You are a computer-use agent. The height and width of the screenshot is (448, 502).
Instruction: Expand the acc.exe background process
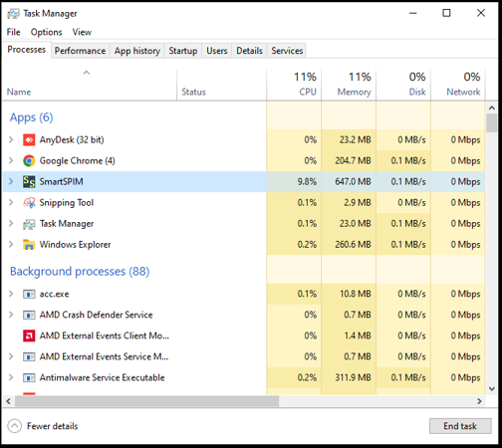tap(11, 294)
